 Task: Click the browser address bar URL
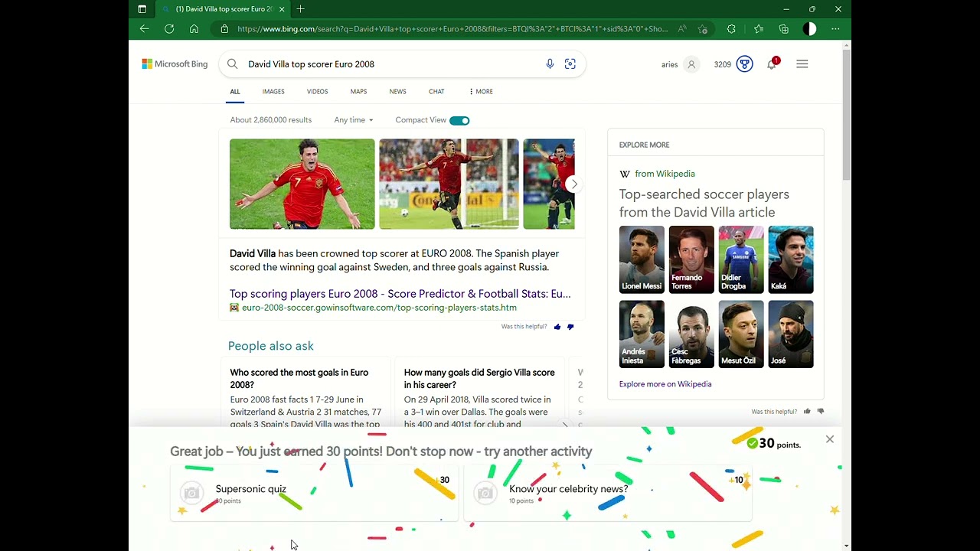click(x=452, y=29)
